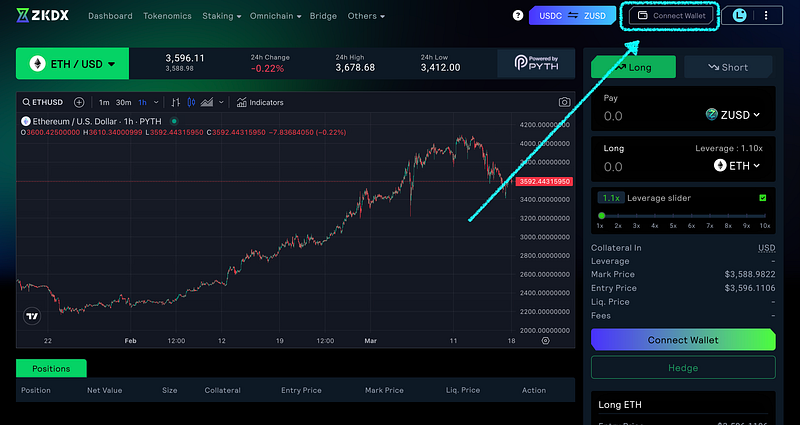Select the Positions tab

[x=51, y=369]
